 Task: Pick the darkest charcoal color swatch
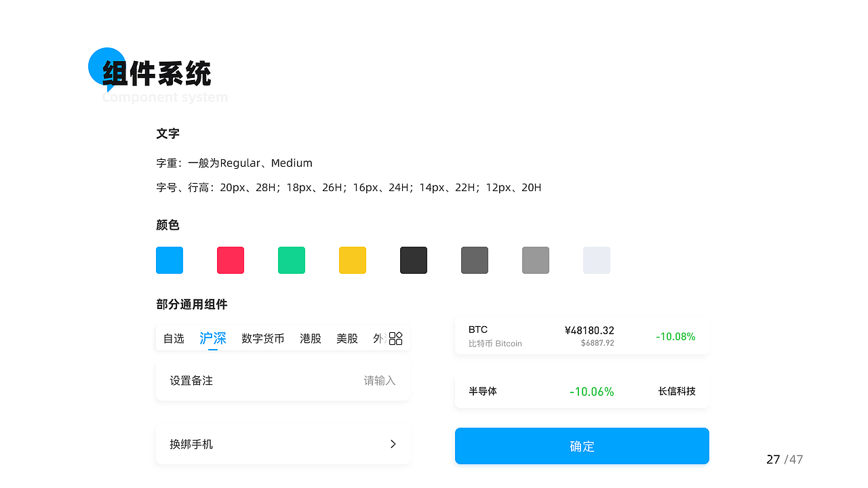(x=414, y=260)
